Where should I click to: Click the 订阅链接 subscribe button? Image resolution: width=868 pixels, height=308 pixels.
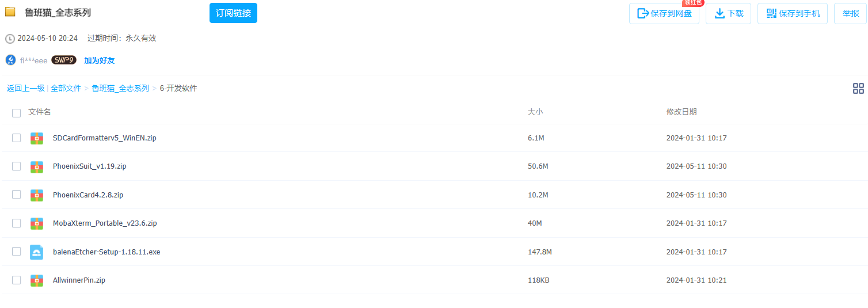point(233,13)
